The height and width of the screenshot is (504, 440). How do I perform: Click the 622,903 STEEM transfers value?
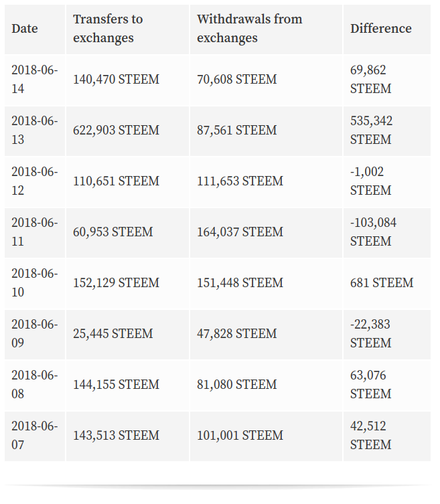pyautogui.click(x=116, y=131)
